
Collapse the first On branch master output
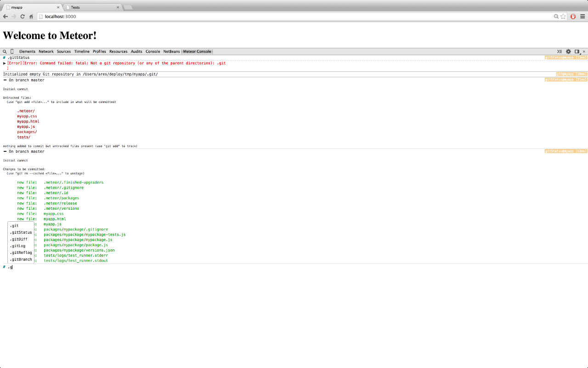tap(5, 80)
